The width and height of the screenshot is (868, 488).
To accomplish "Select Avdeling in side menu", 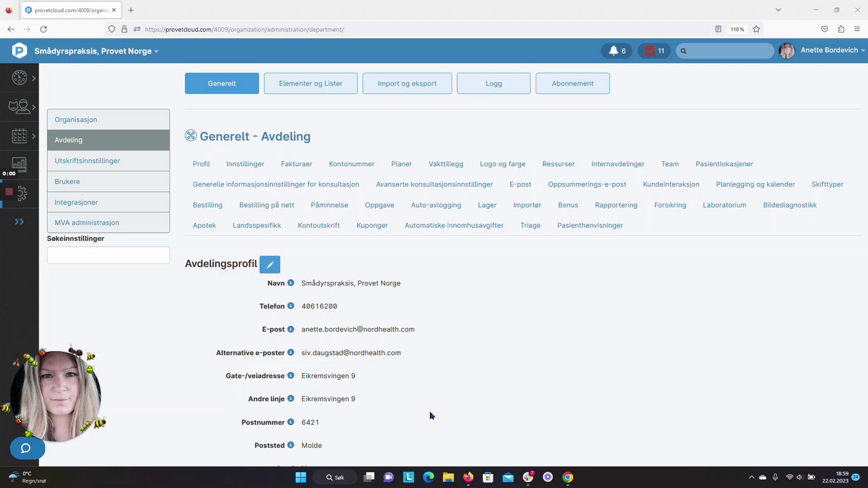I will [x=108, y=140].
